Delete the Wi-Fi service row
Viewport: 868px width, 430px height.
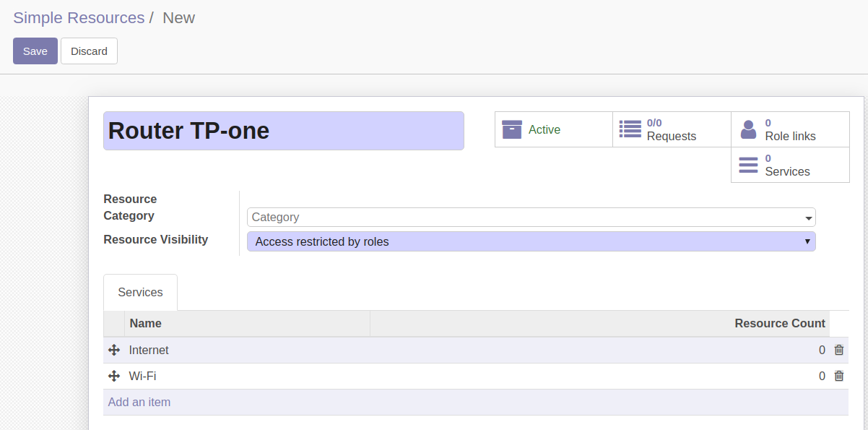coord(838,376)
